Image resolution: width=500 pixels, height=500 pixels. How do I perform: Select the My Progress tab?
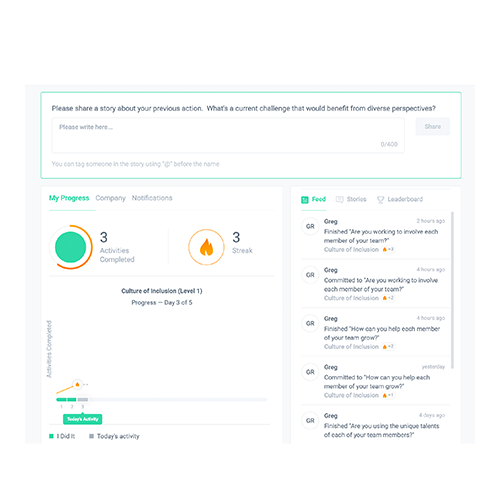pyautogui.click(x=69, y=198)
